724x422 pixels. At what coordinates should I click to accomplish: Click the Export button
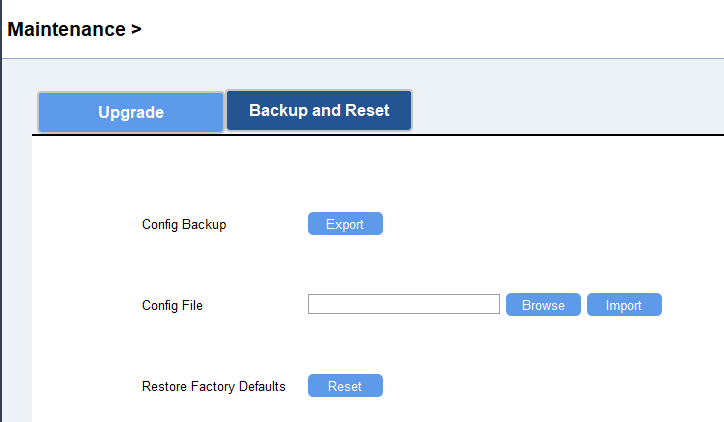[x=345, y=224]
